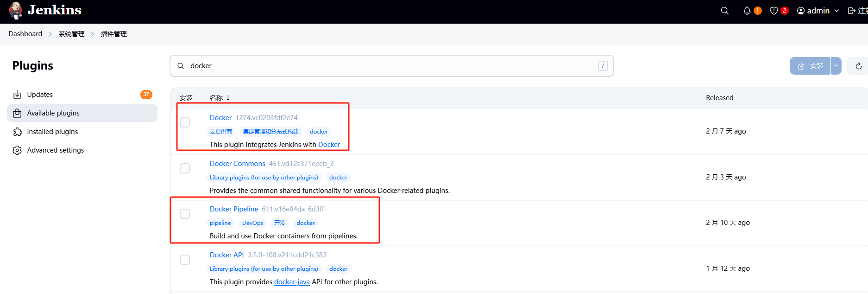Sort by 名称 column header
Image resolution: width=868 pixels, height=294 pixels.
coord(220,98)
